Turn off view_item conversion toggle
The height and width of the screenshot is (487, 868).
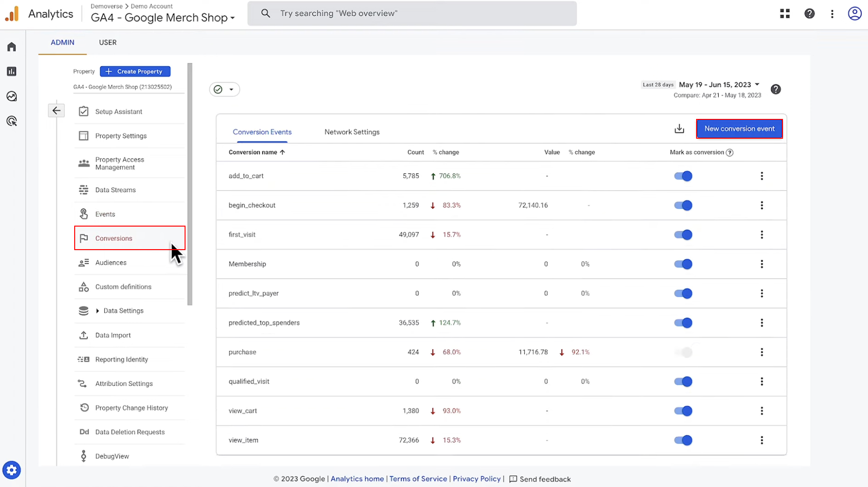pyautogui.click(x=683, y=440)
